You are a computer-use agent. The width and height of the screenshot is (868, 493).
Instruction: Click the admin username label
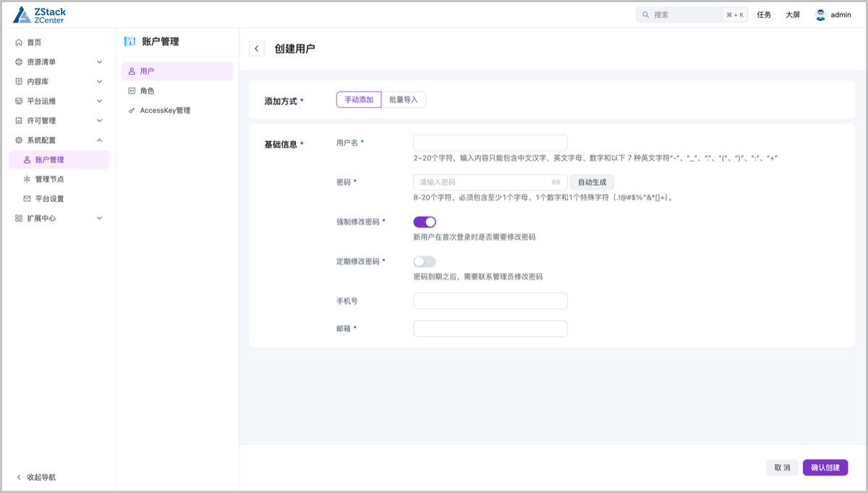click(x=841, y=14)
